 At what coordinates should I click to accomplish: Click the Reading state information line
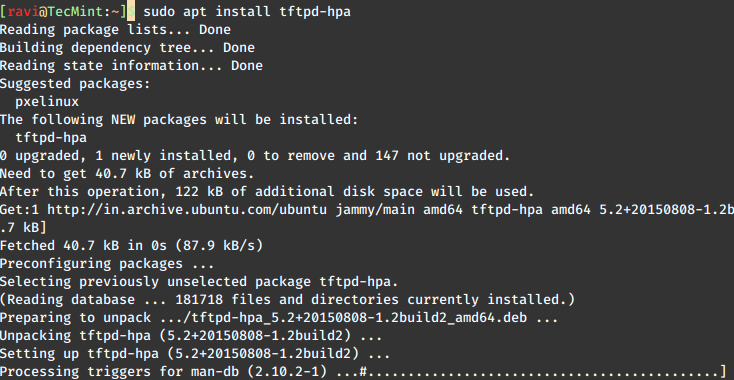coord(132,66)
